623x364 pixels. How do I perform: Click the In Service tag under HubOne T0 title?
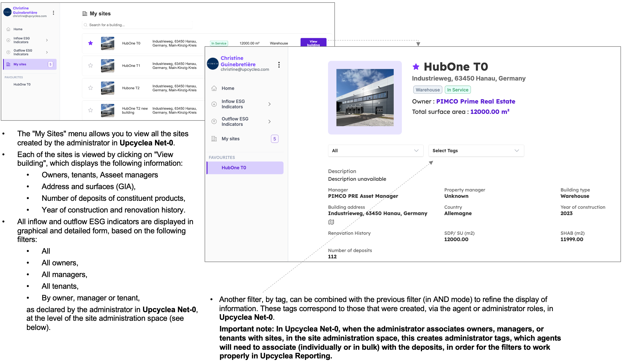(x=458, y=90)
